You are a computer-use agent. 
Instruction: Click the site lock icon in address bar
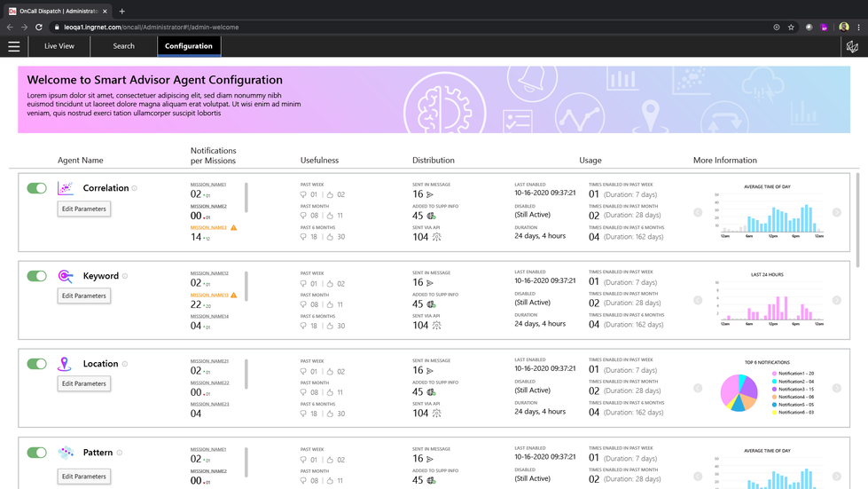tap(57, 27)
